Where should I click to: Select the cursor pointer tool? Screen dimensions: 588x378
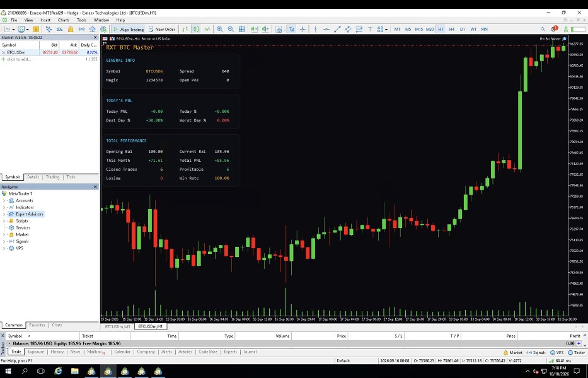coord(291,29)
